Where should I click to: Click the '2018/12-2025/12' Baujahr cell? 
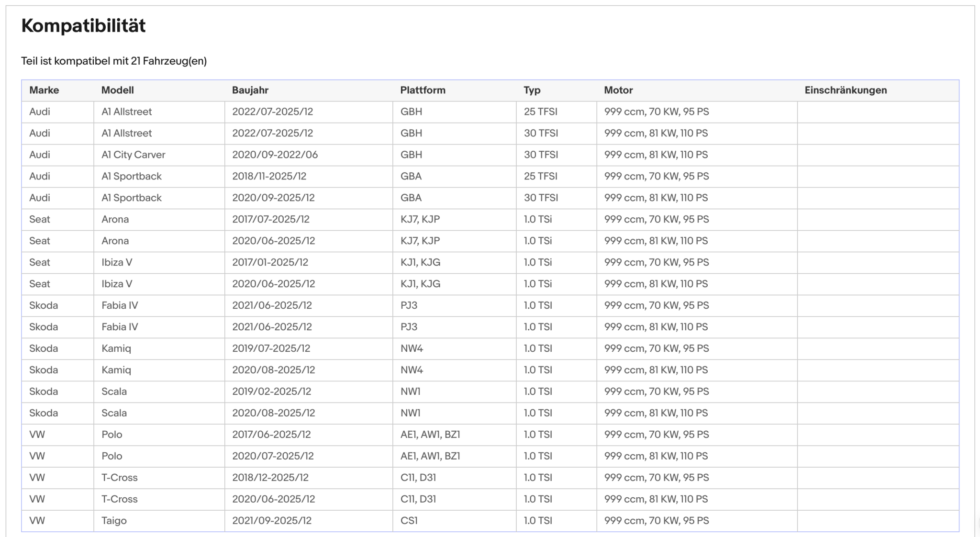pyautogui.click(x=270, y=478)
